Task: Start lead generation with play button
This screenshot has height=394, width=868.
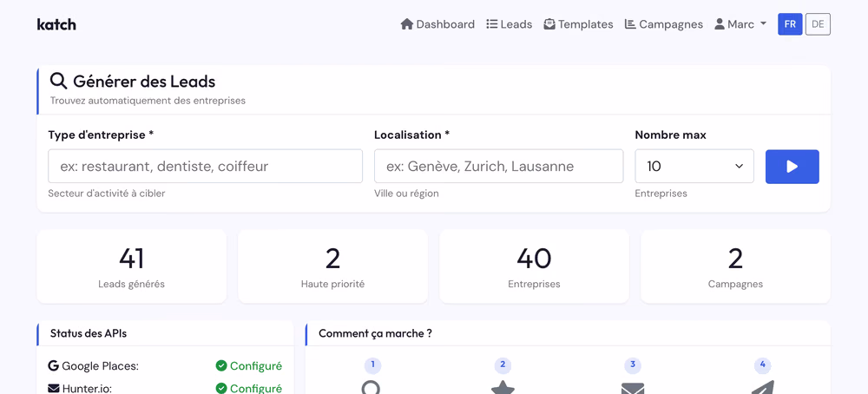Action: point(792,167)
